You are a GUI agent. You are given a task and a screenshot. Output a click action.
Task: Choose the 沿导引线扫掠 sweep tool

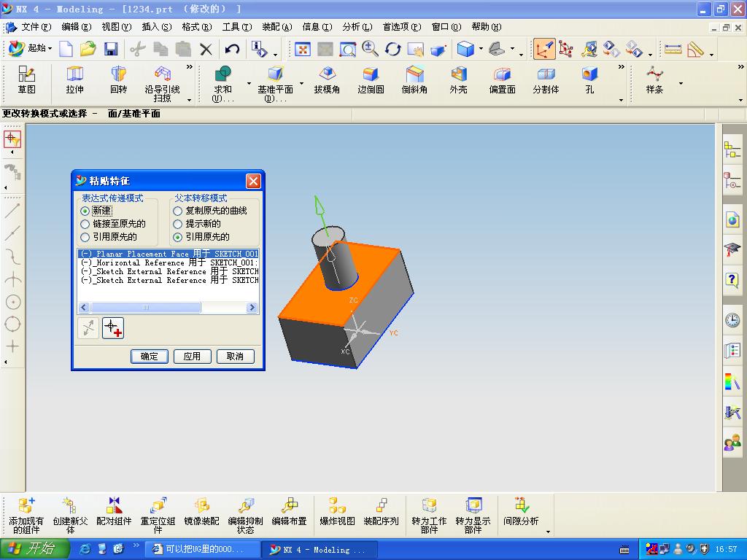[162, 85]
